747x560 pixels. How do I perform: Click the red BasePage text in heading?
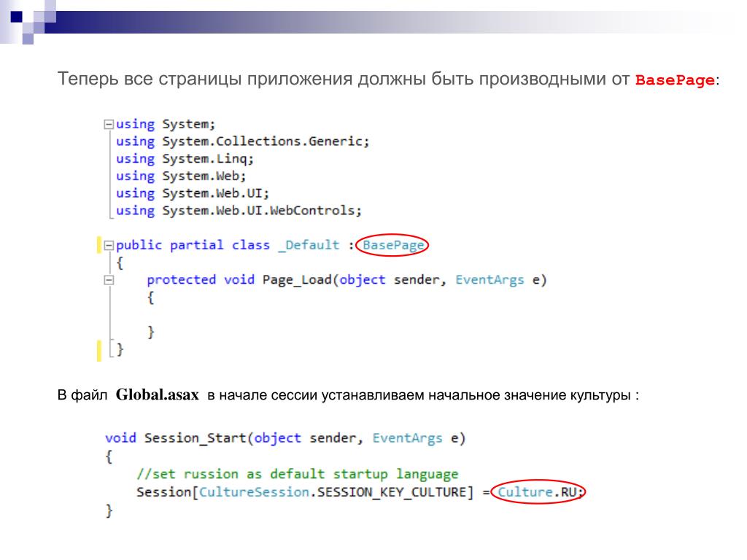coord(675,79)
